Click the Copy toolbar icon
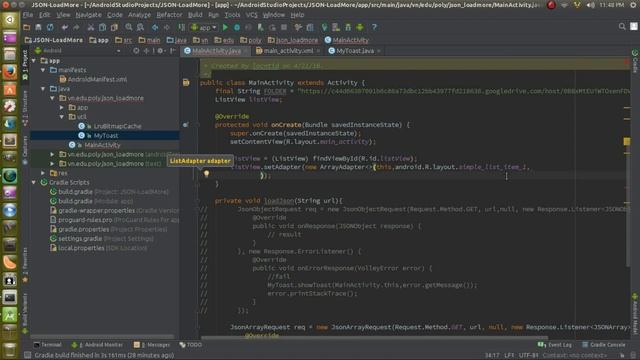 102,27
